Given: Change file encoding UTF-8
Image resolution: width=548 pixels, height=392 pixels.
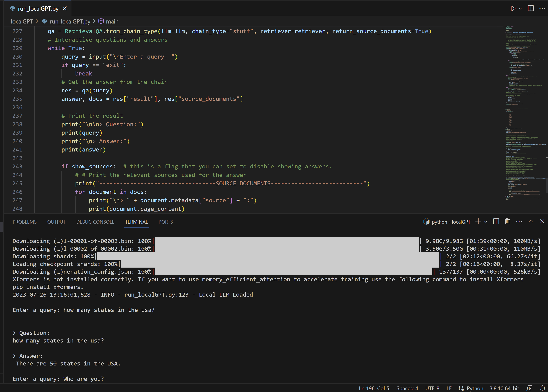Looking at the screenshot, I should pyautogui.click(x=432, y=388).
